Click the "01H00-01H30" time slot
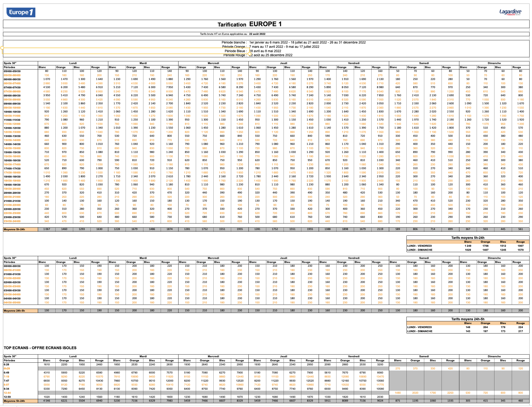The image size is (532, 407). click(12, 274)
